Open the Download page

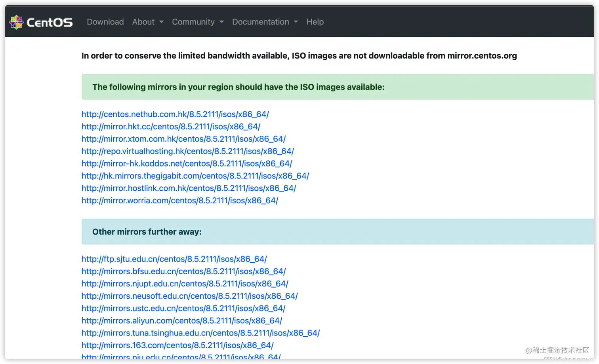pyautogui.click(x=105, y=22)
